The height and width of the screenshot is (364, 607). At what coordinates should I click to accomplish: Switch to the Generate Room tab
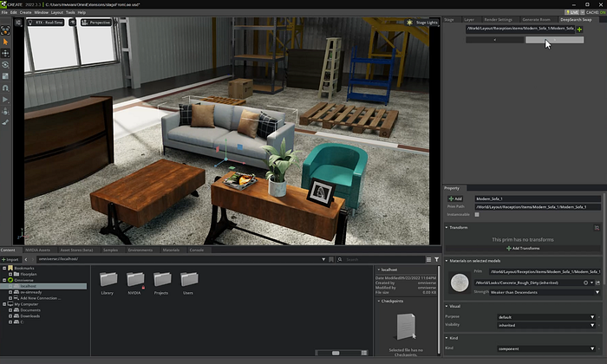point(536,19)
